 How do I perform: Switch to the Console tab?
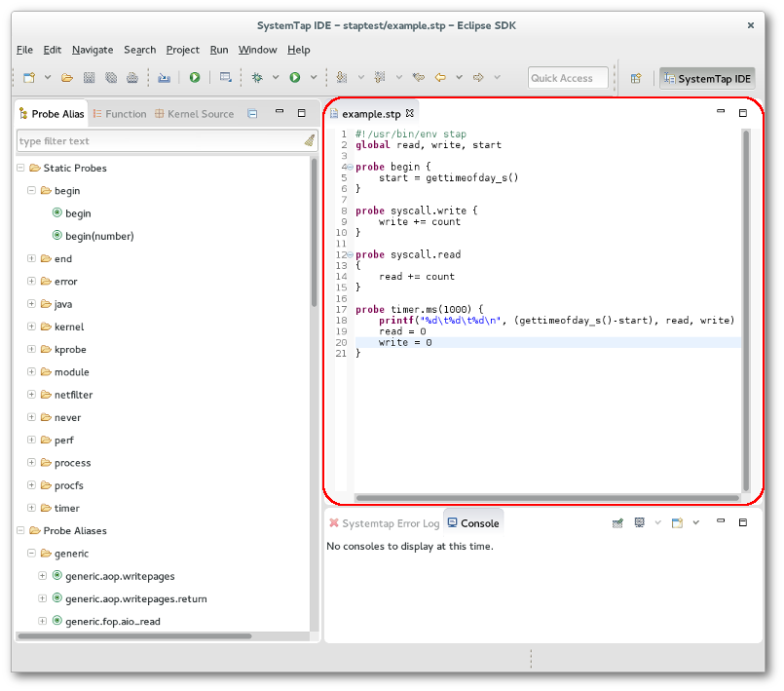tap(473, 522)
